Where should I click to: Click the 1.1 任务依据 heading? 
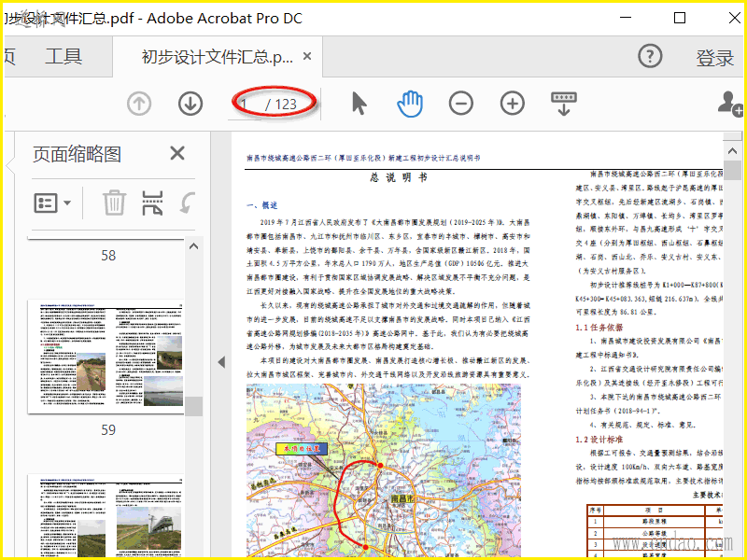click(x=599, y=328)
